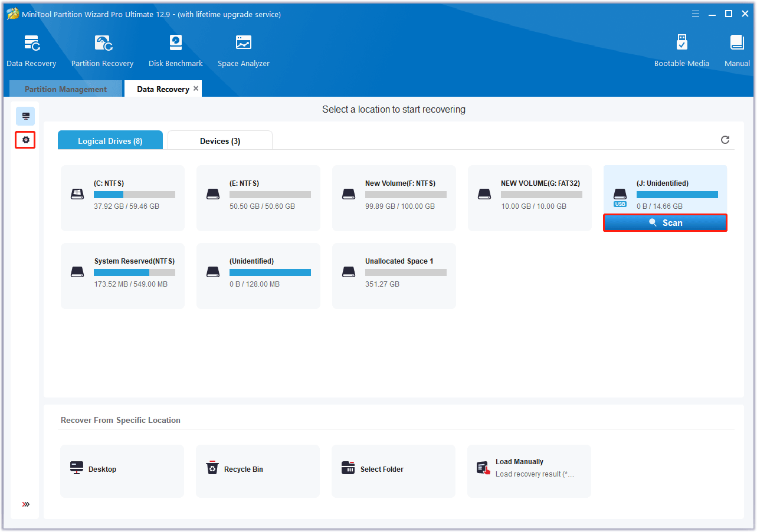Viewport: 757px width, 532px height.
Task: Refresh the drive list
Action: pos(725,140)
